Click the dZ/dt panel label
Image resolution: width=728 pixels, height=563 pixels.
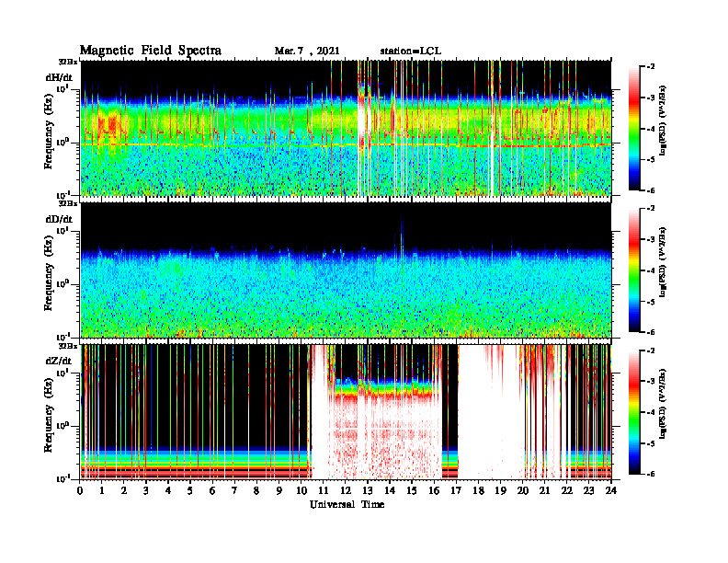pyautogui.click(x=59, y=361)
